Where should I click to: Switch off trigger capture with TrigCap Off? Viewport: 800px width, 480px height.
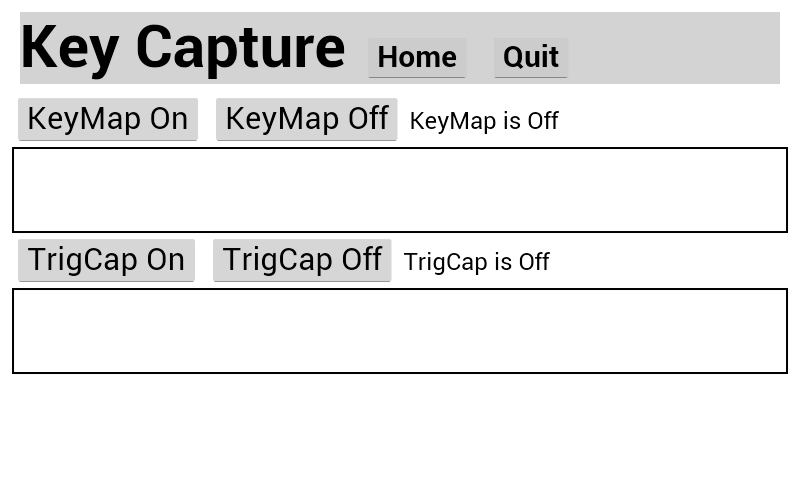(302, 260)
